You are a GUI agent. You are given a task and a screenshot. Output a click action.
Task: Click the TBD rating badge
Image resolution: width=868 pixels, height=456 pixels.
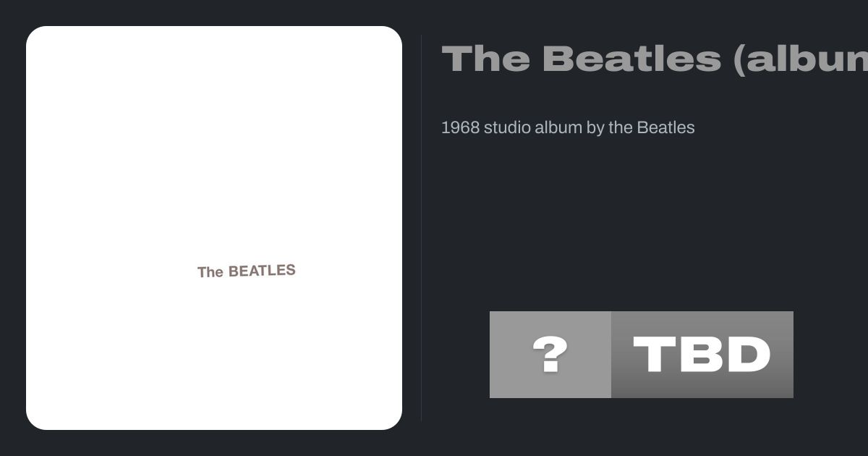[702, 355]
